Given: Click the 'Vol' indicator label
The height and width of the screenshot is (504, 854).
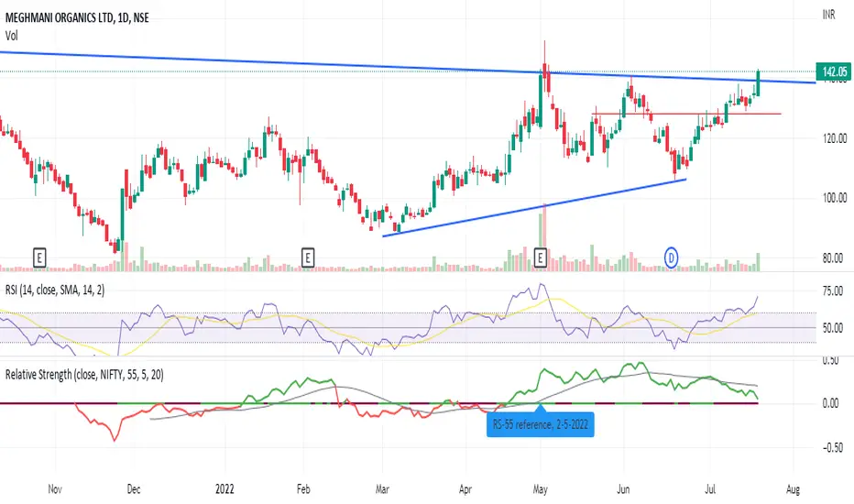Looking at the screenshot, I should pos(11,36).
